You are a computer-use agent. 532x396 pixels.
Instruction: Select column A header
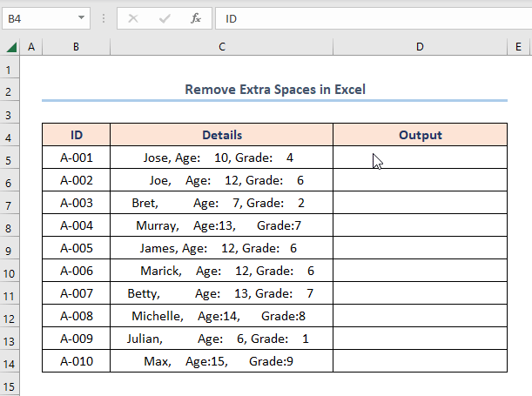32,46
